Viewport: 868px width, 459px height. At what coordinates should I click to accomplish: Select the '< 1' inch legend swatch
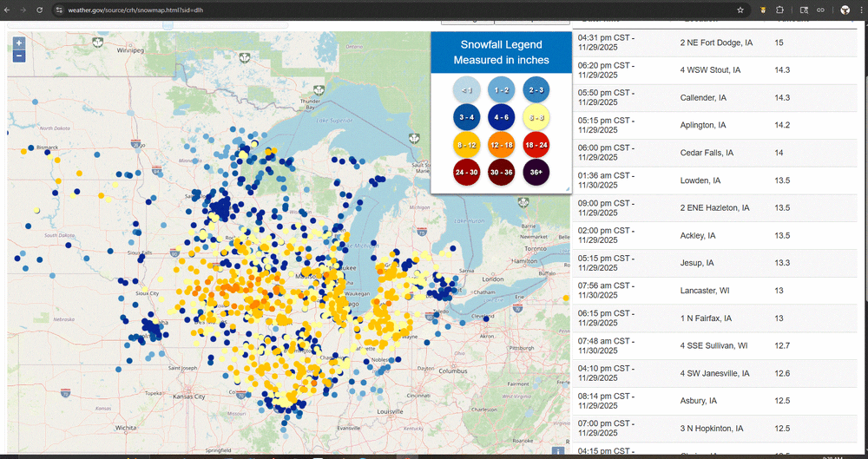coord(467,90)
